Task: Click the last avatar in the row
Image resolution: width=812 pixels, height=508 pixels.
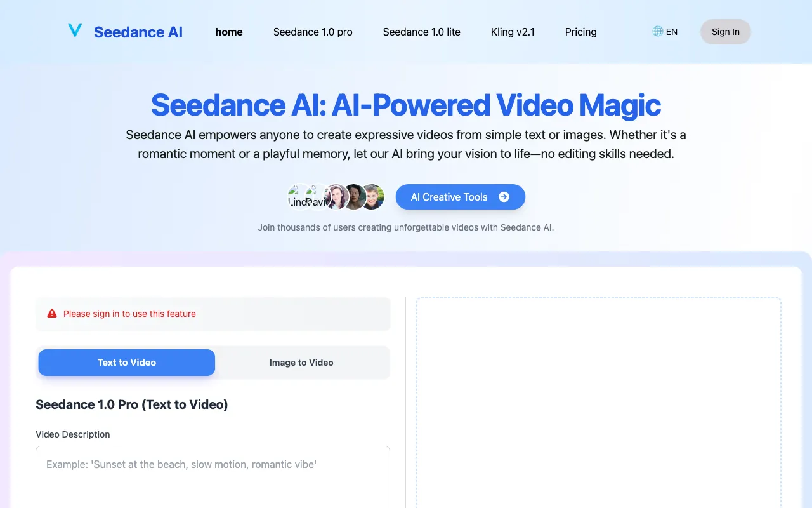Action: point(372,197)
